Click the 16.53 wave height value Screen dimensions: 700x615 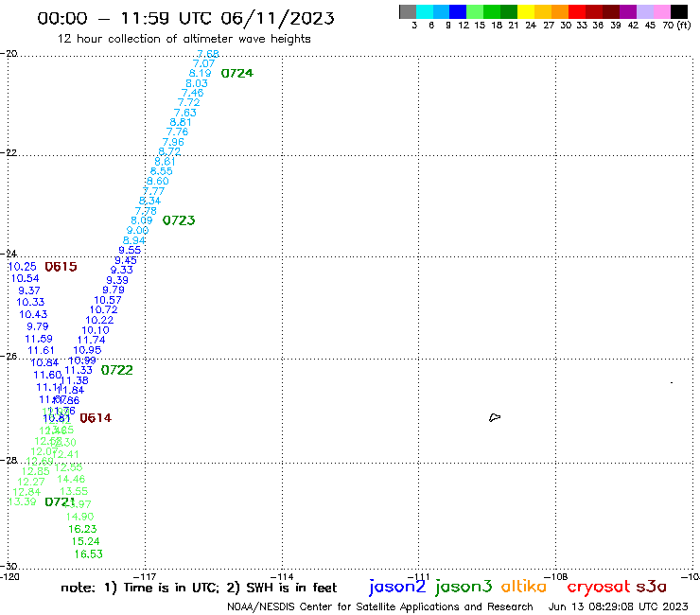point(88,554)
